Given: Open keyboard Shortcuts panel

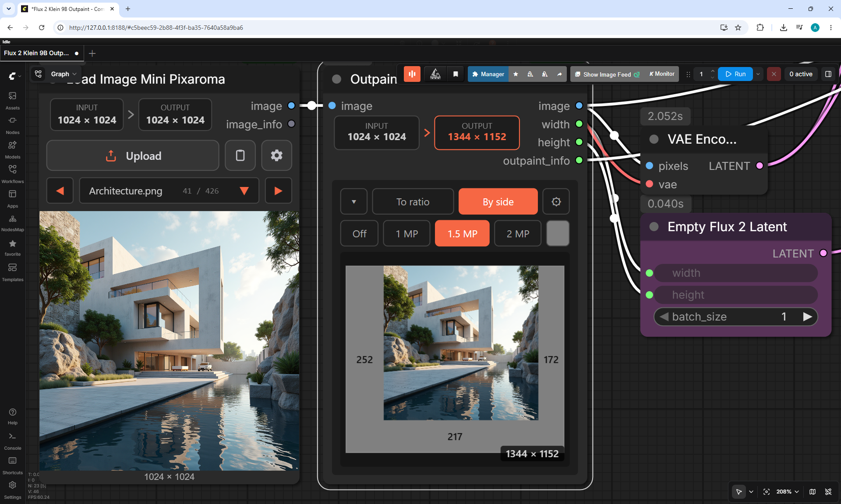Looking at the screenshot, I should tap(12, 466).
